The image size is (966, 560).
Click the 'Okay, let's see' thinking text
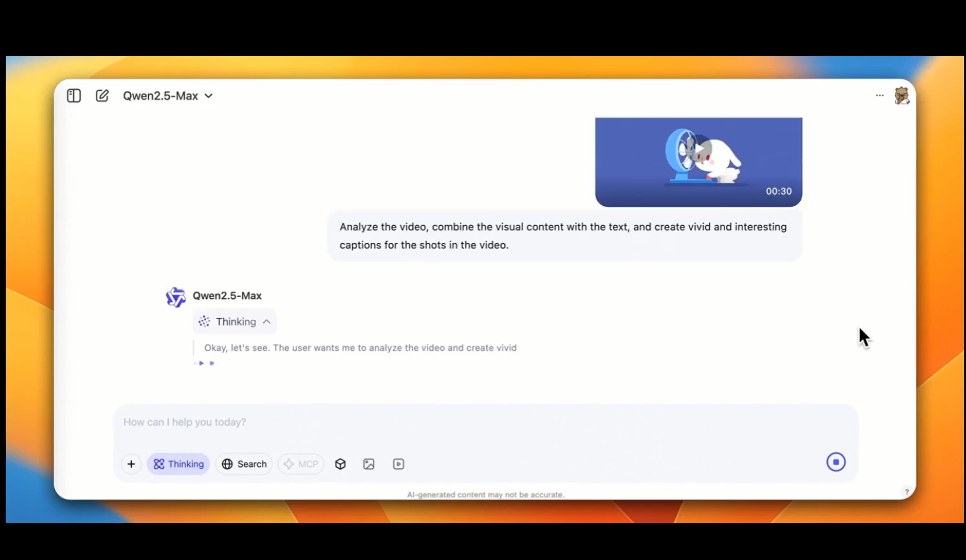[360, 348]
